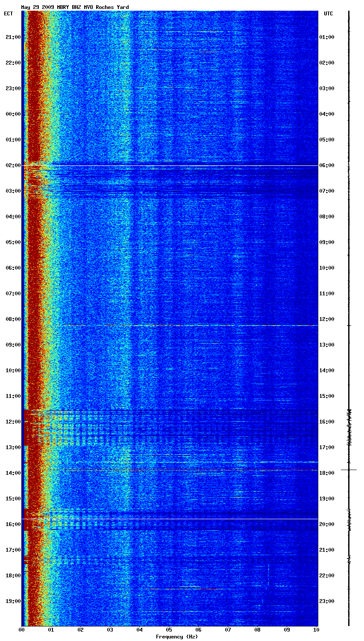The height and width of the screenshot is (641, 364).
Task: Select the 07:00 label on the ECT axis
Action: pyautogui.click(x=12, y=294)
